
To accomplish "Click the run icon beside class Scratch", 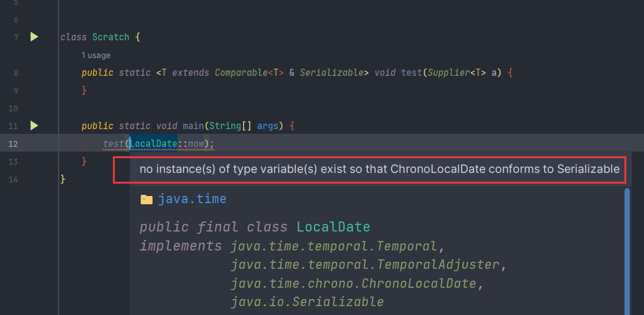I will (x=34, y=37).
